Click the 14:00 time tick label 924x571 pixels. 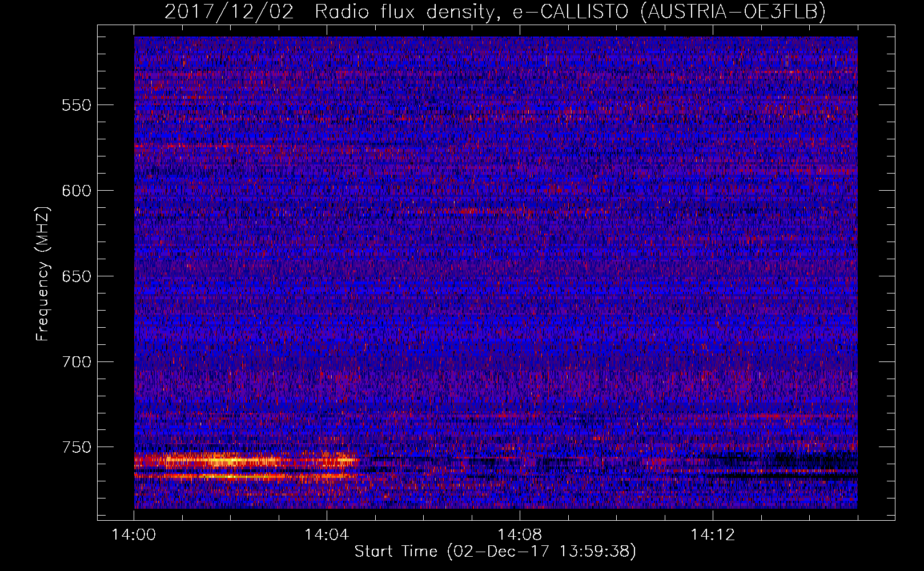(134, 535)
